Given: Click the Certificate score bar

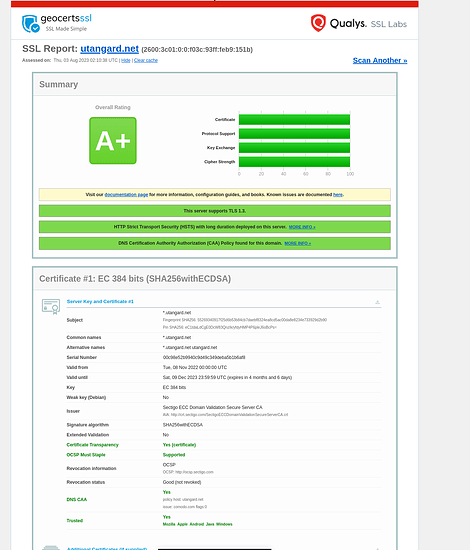Looking at the screenshot, I should coord(294,120).
